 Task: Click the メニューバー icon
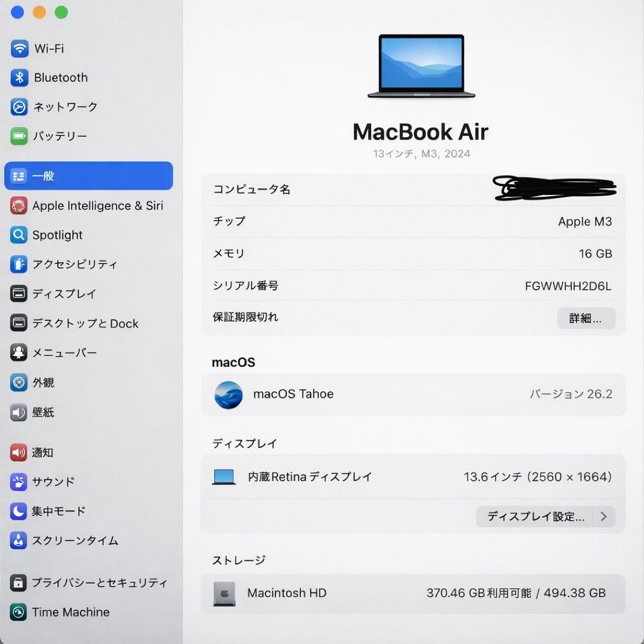18,352
